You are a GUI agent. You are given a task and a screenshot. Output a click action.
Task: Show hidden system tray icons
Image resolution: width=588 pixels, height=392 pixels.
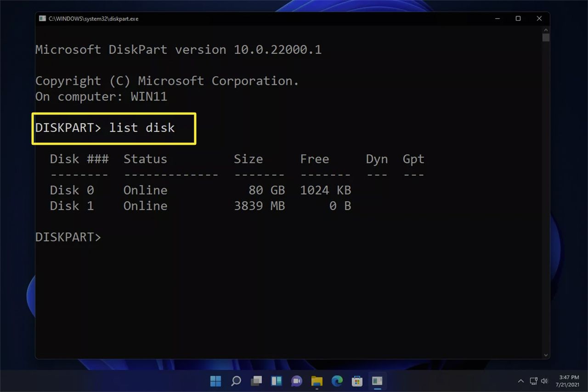[x=521, y=381]
